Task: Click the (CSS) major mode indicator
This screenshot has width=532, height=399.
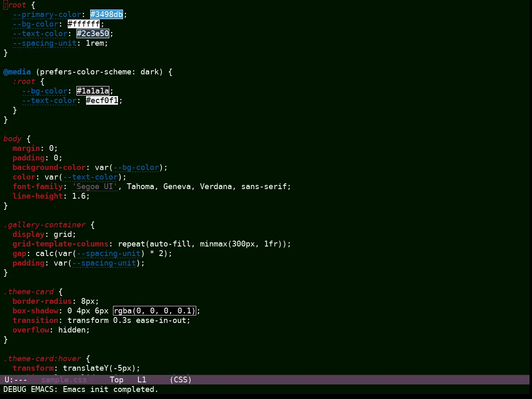Action: [180, 380]
